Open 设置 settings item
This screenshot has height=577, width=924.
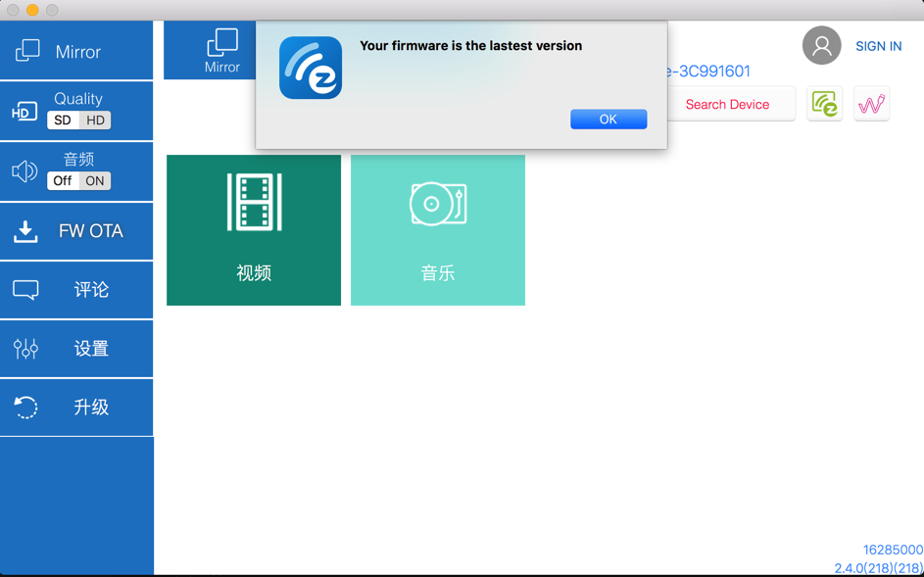click(76, 349)
